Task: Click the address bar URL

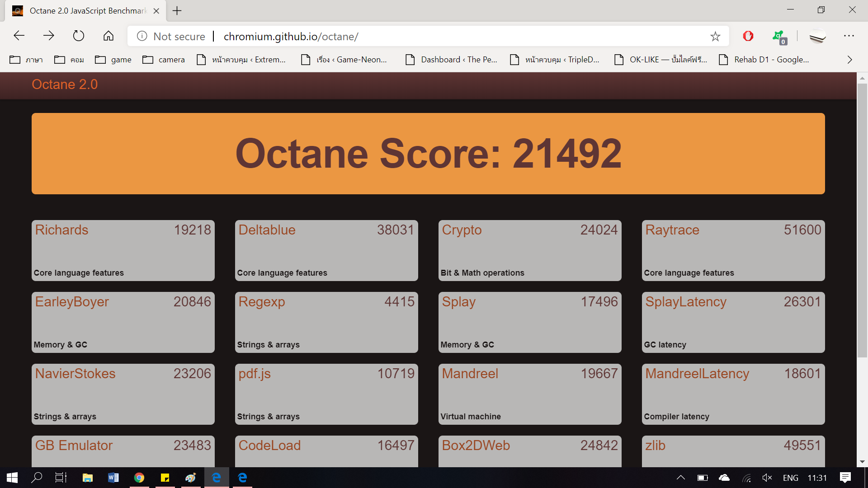Action: point(291,36)
